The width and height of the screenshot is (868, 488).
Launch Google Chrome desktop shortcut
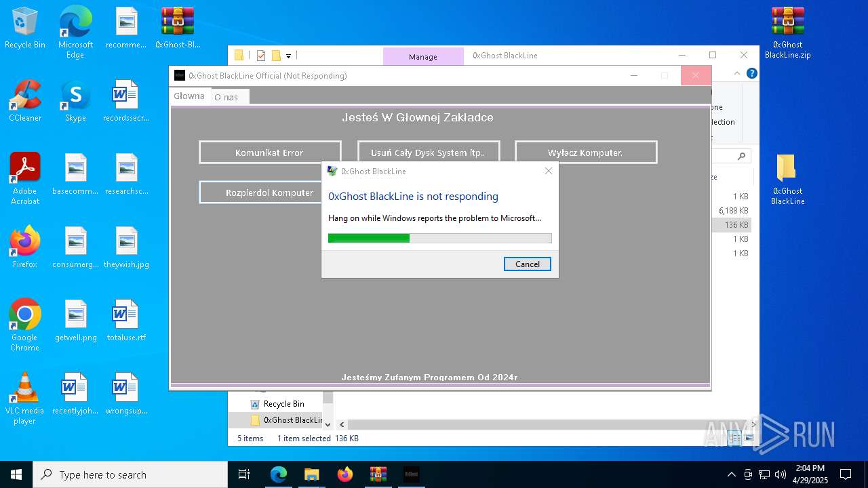[x=25, y=325]
